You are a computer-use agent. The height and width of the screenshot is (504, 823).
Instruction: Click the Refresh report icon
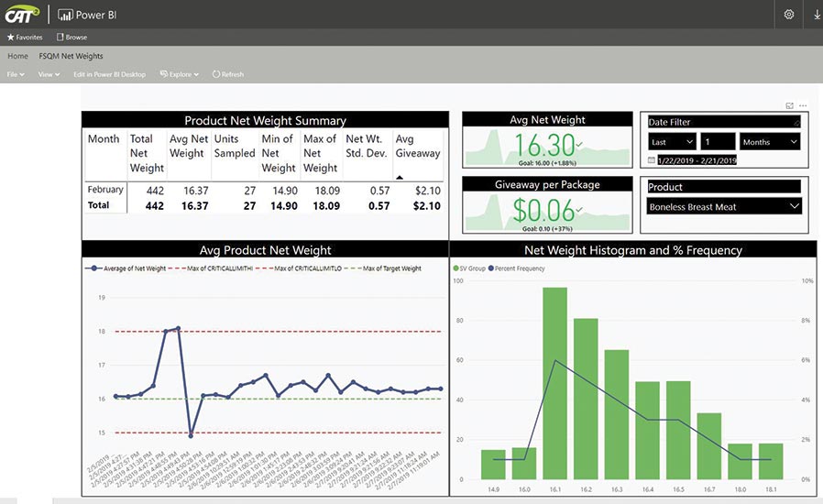coord(216,74)
